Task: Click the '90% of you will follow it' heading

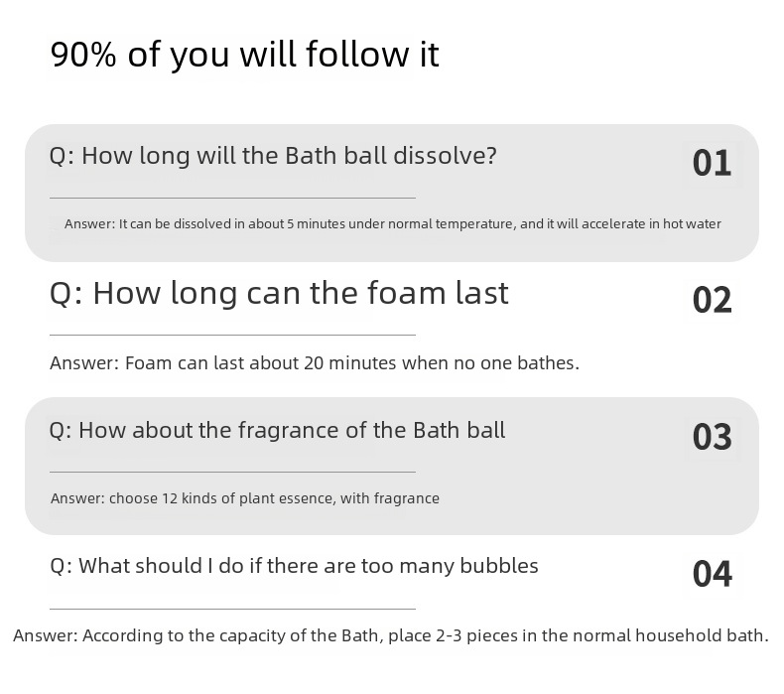Action: (244, 55)
